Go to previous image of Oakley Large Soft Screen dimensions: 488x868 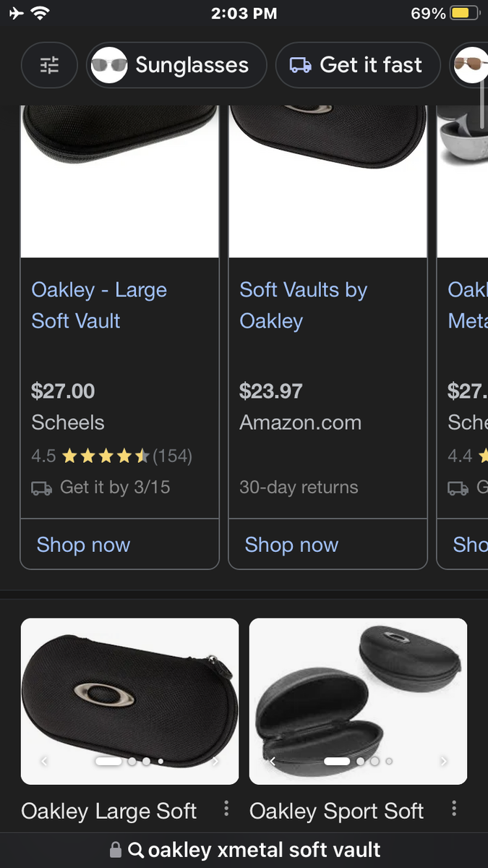pos(44,761)
